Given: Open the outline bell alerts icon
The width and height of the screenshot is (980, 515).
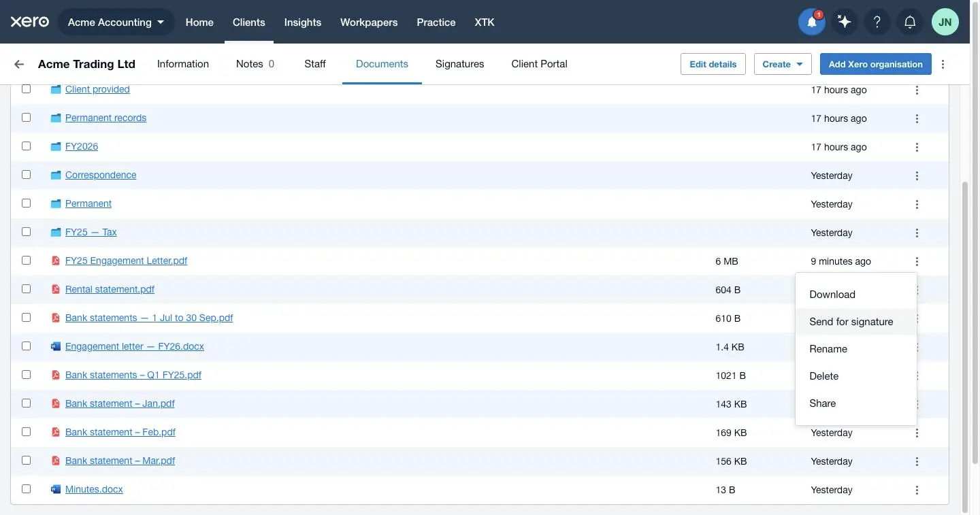Looking at the screenshot, I should click(x=910, y=22).
